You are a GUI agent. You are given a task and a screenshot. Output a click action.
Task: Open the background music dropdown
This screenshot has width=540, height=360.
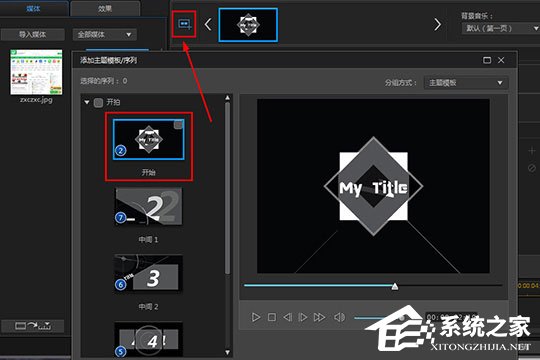click(x=500, y=28)
